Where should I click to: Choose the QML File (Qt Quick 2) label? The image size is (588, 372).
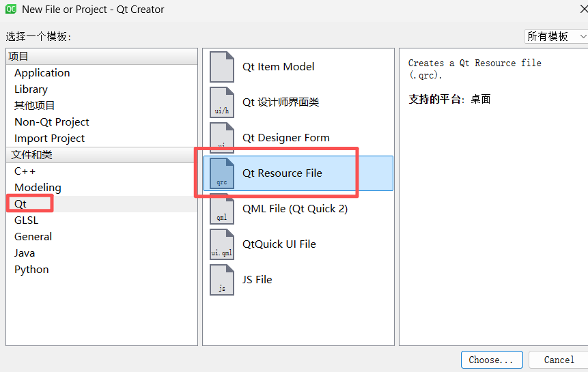(x=295, y=209)
